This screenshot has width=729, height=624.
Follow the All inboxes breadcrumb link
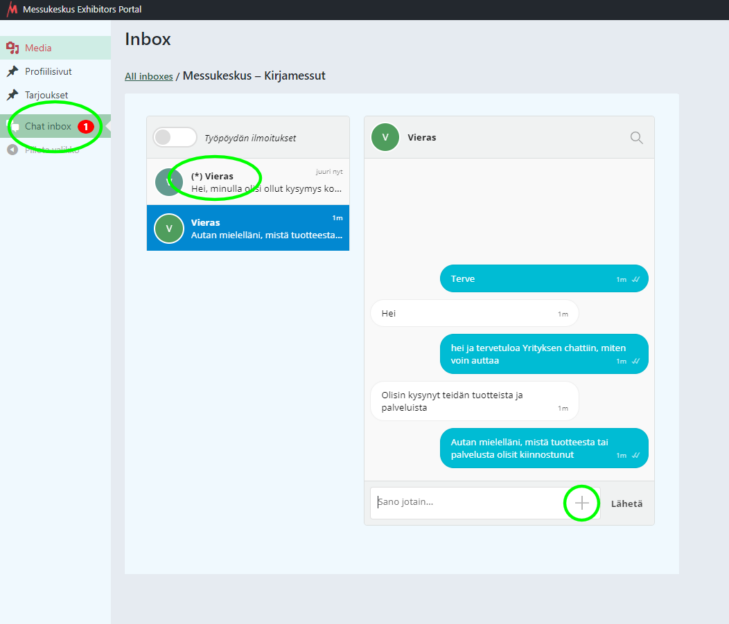click(x=148, y=76)
